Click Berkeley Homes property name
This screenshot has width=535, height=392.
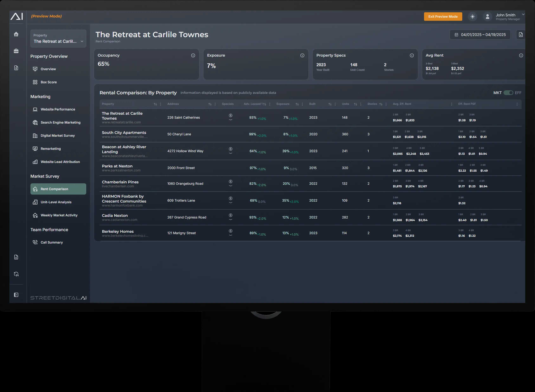coord(118,231)
